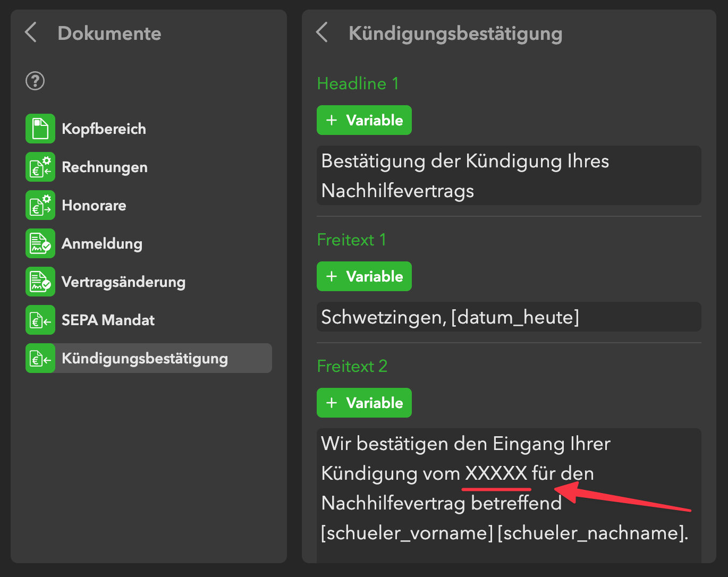
Task: Click the Kündigungsbestätigung sidebar icon
Action: pyautogui.click(x=40, y=358)
